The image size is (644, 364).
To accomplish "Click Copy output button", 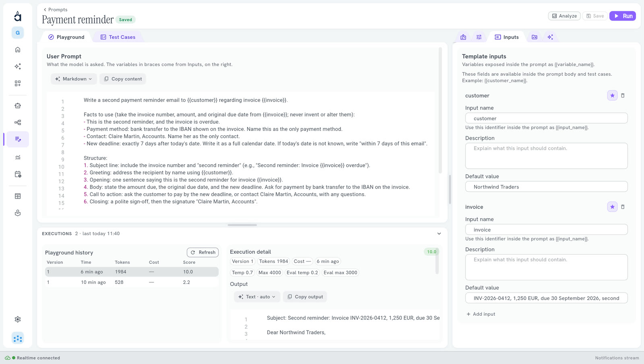I will click(x=305, y=297).
